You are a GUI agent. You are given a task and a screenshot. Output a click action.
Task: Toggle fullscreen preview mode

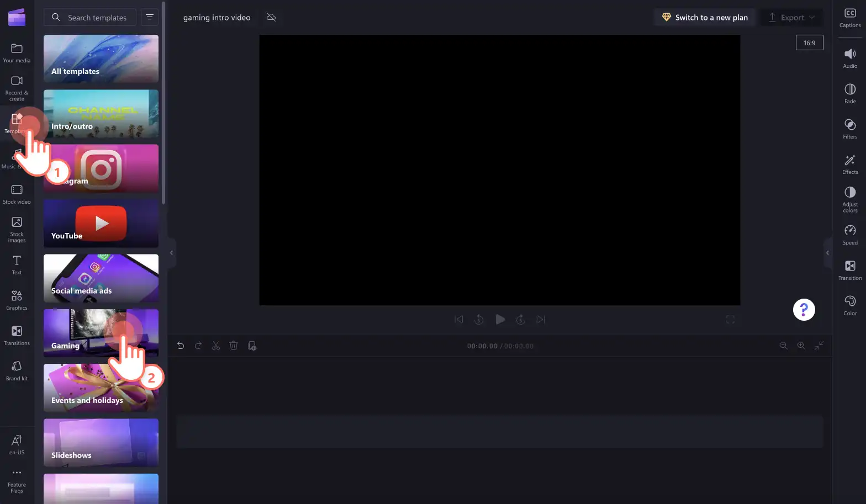(x=730, y=320)
